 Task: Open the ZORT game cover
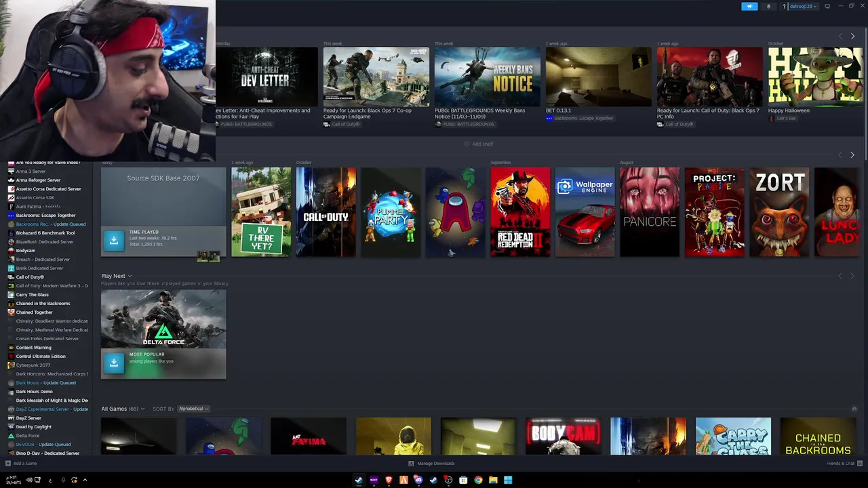[779, 212]
